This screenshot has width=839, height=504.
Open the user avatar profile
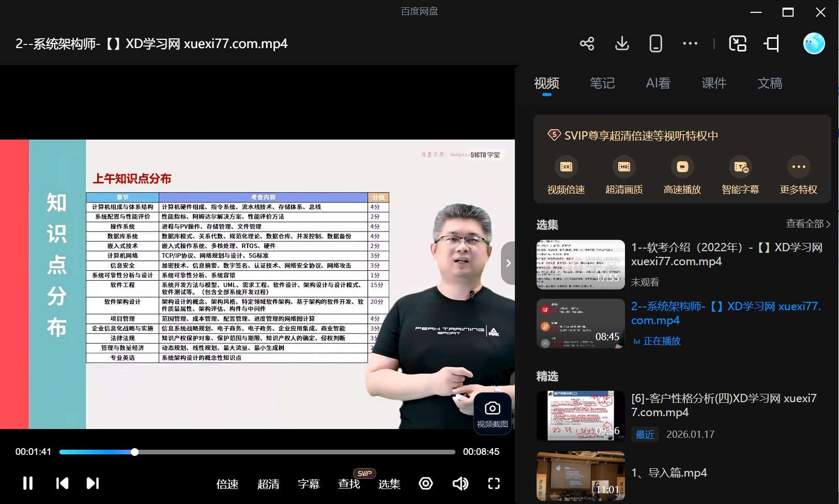pos(814,44)
